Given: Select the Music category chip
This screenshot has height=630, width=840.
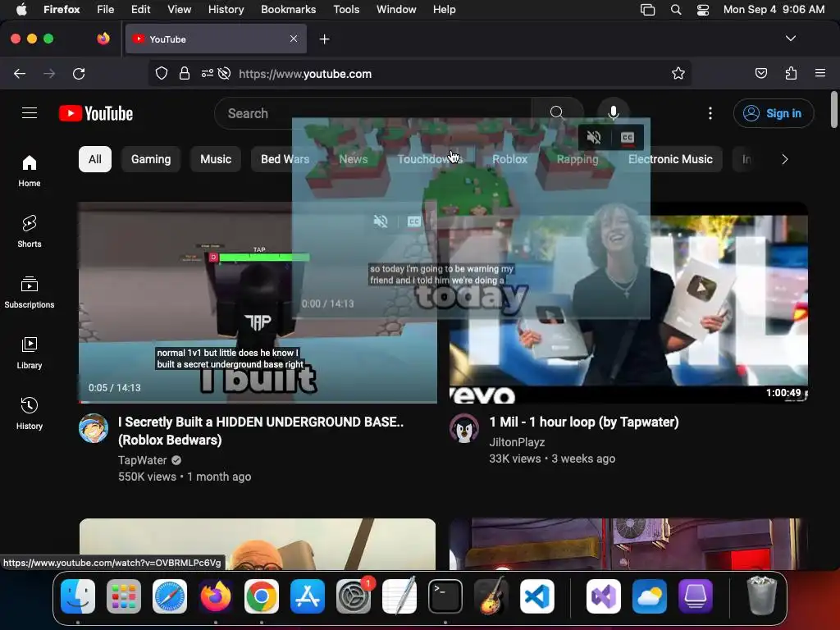Looking at the screenshot, I should [216, 159].
